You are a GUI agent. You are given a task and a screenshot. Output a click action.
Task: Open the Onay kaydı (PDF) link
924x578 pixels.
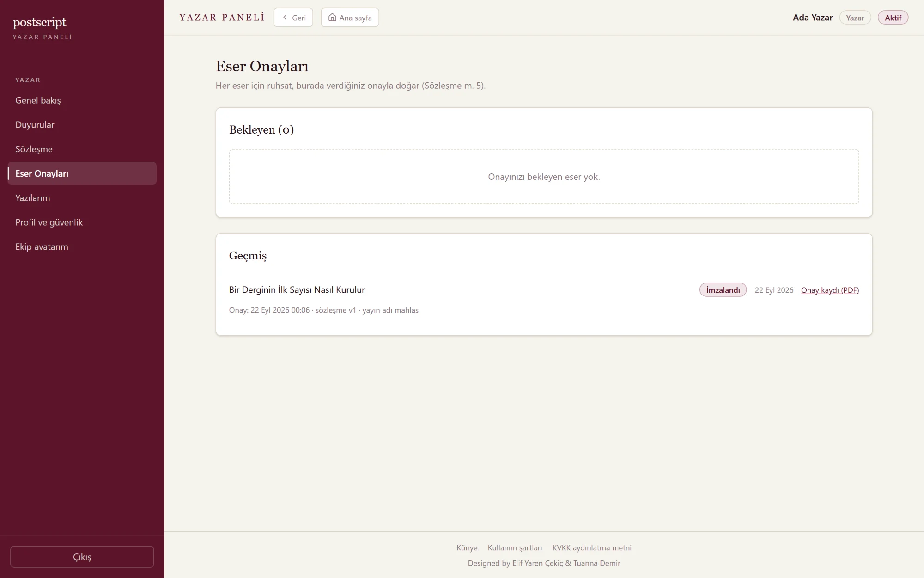[830, 290]
